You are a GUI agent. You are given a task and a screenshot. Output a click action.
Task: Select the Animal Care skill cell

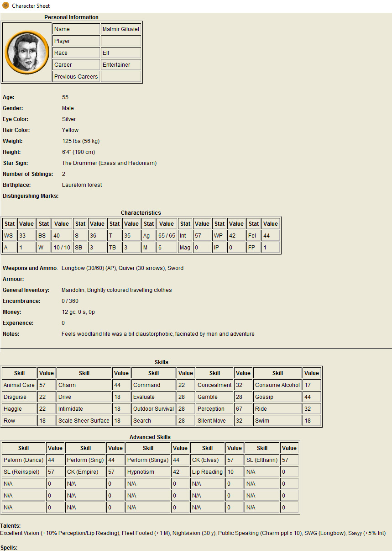coord(19,385)
